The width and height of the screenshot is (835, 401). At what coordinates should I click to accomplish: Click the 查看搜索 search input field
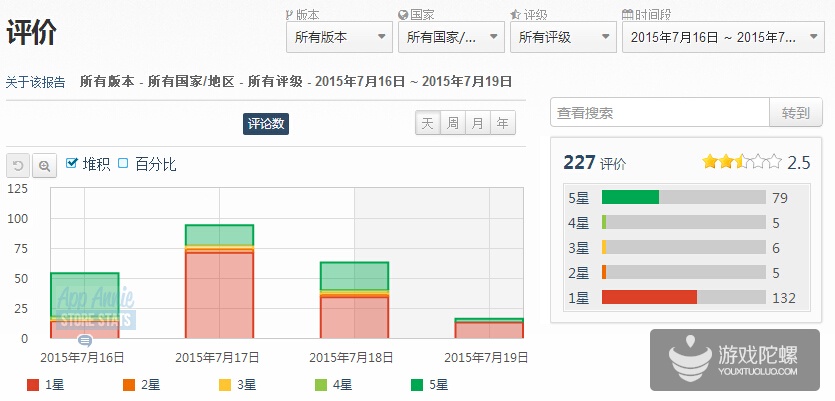point(659,113)
